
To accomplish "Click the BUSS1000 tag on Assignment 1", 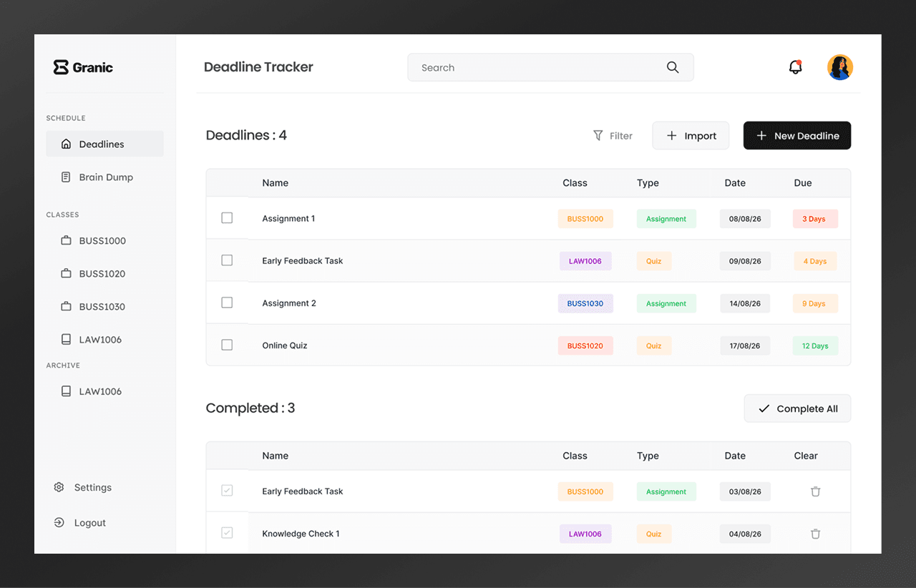I will tap(585, 219).
